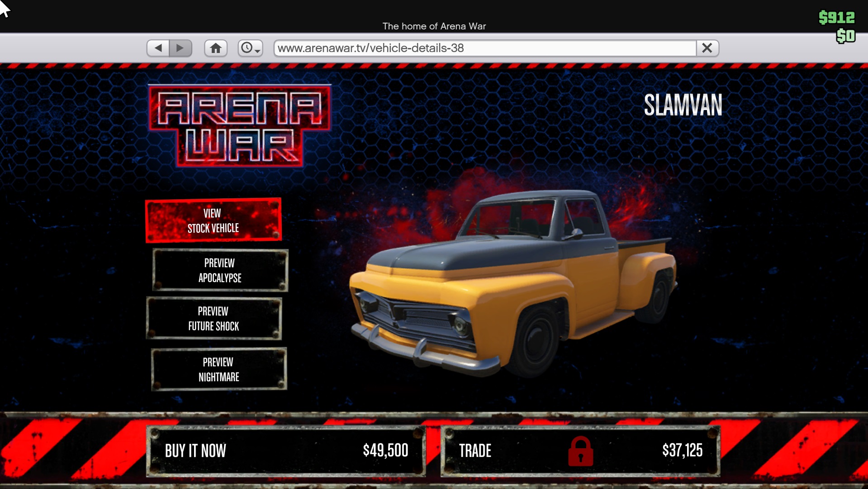Preview the Future Shock variant
Image resolution: width=868 pixels, height=489 pixels.
pyautogui.click(x=214, y=319)
